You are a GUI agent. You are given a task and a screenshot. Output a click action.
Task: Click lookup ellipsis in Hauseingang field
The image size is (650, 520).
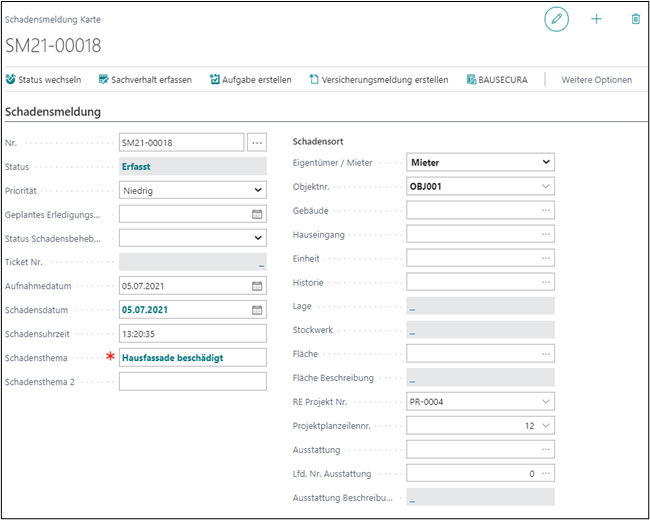click(x=545, y=234)
